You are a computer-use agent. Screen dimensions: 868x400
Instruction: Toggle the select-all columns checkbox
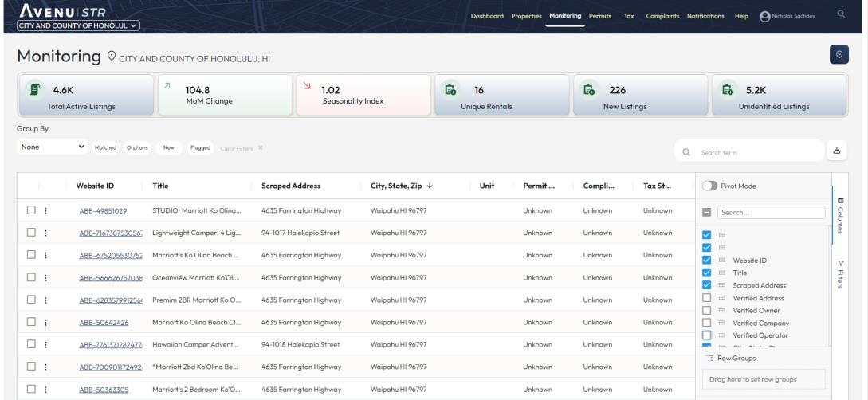tap(706, 213)
